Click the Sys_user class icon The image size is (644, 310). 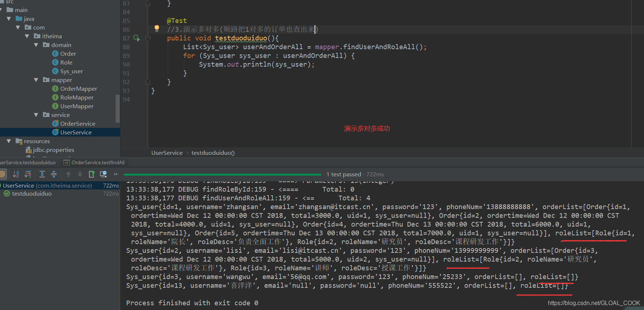coord(55,71)
